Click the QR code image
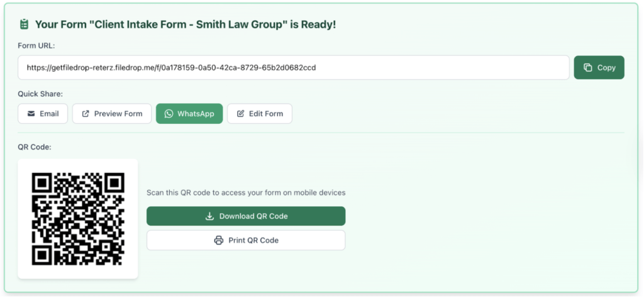This screenshot has height=298, width=644. pos(78,219)
